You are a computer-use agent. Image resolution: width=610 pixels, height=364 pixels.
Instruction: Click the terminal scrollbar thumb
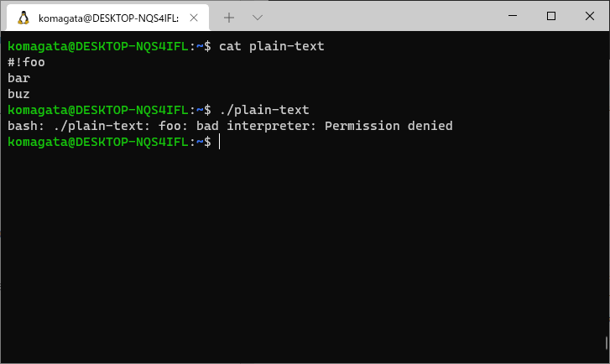pos(607,343)
